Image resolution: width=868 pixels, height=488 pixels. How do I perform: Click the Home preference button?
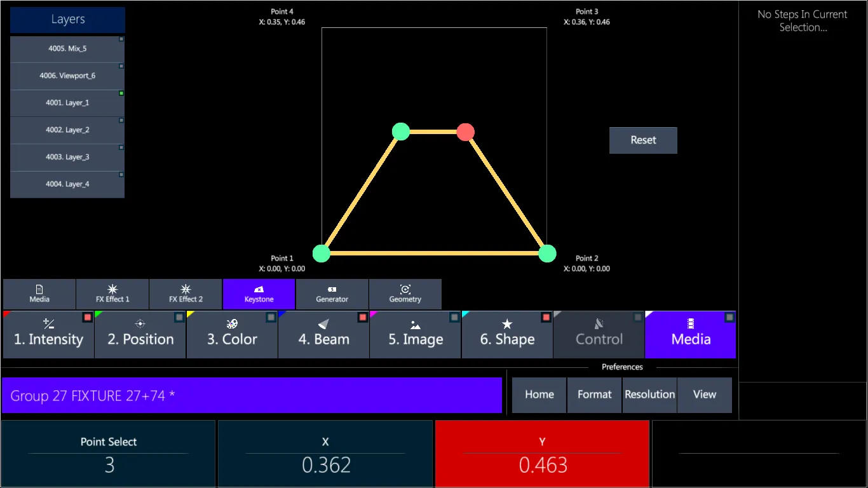click(x=539, y=395)
